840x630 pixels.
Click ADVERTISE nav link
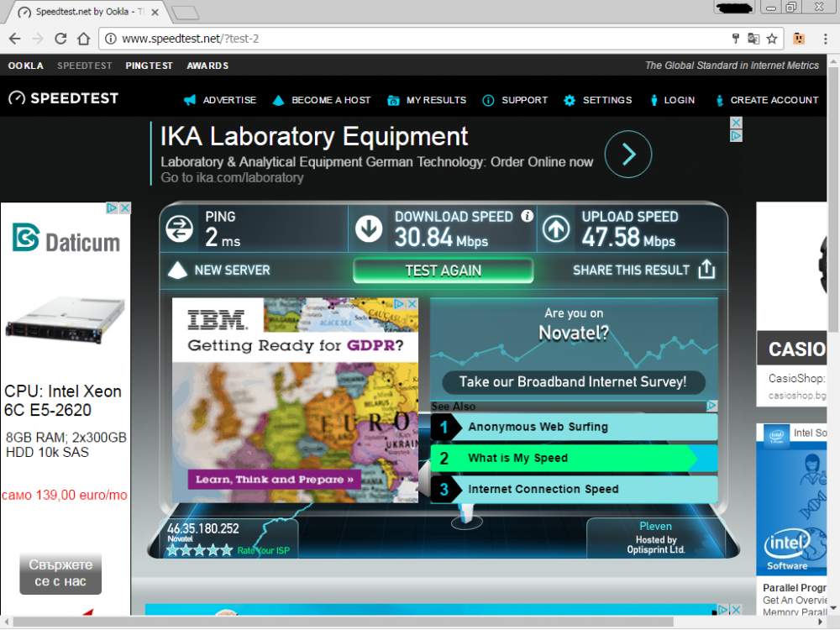[x=229, y=100]
